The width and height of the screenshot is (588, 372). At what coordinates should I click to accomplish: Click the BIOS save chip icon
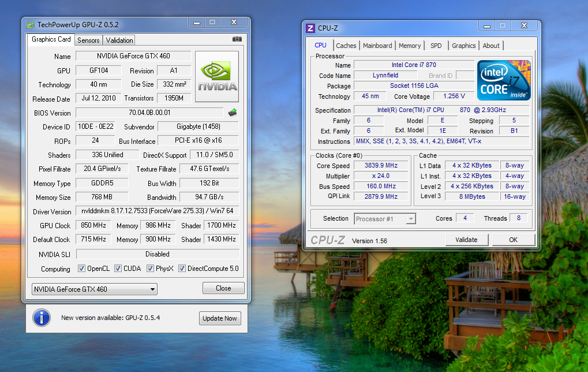[x=233, y=113]
